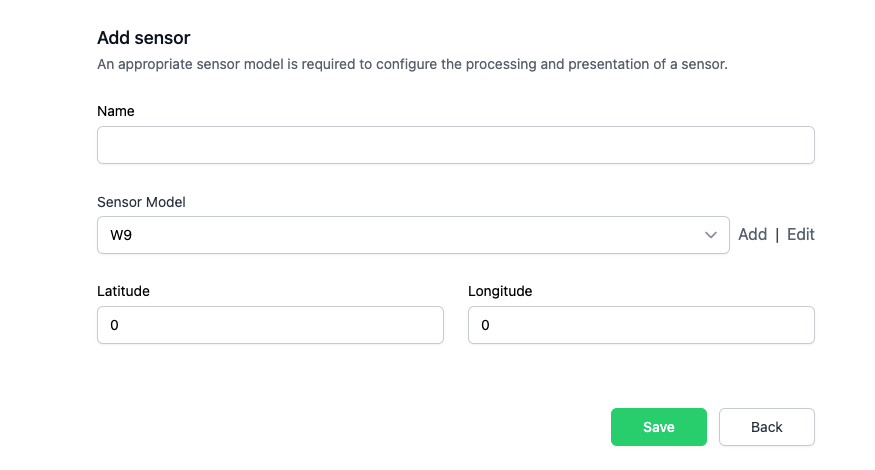Click the Add sensor heading

pos(143,38)
